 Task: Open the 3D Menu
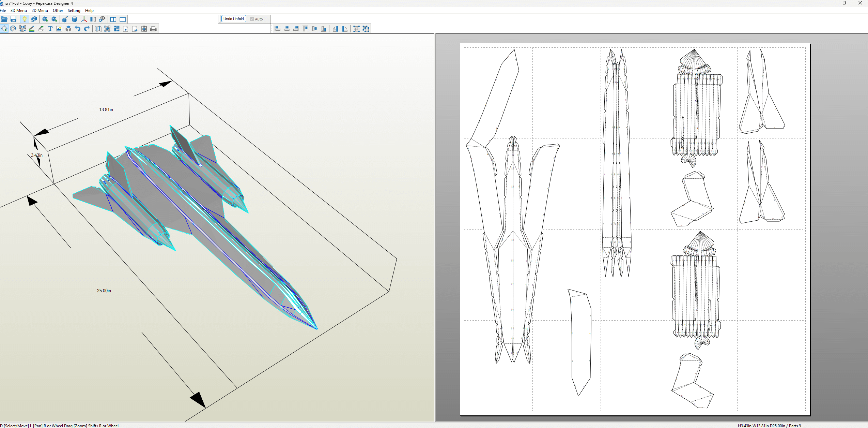pos(18,11)
